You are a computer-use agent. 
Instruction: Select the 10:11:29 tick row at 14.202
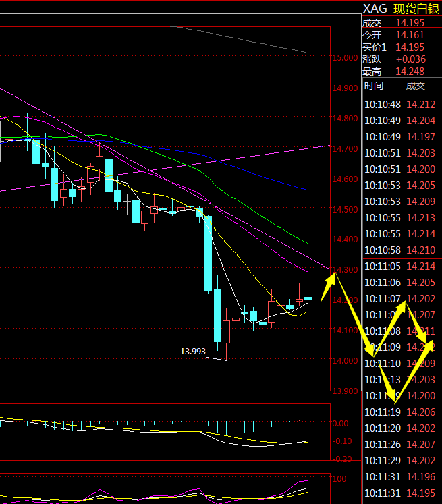(400, 460)
